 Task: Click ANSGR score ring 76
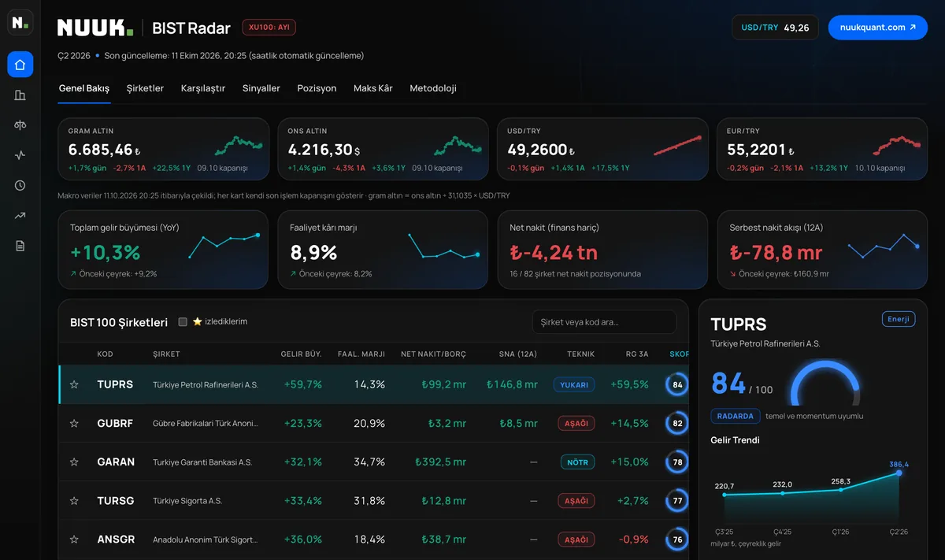click(677, 540)
